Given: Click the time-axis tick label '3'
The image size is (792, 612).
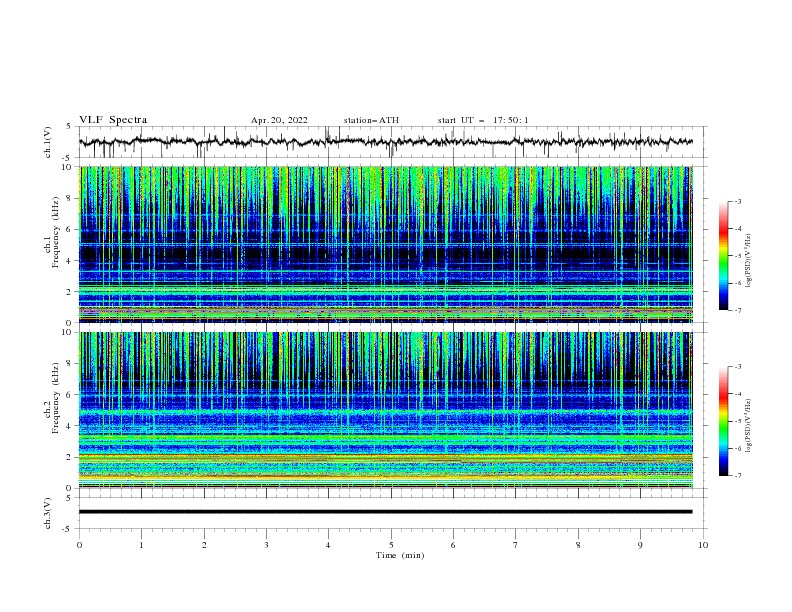Looking at the screenshot, I should pyautogui.click(x=266, y=545).
